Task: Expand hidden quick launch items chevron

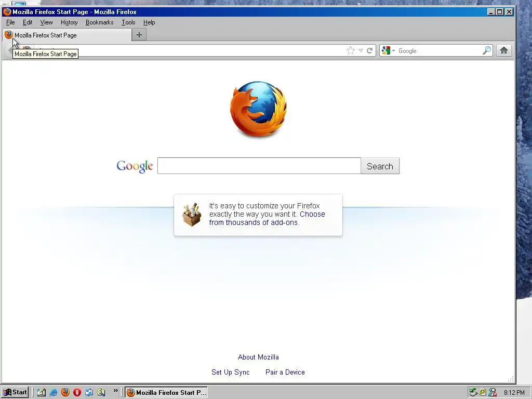Action: [116, 391]
